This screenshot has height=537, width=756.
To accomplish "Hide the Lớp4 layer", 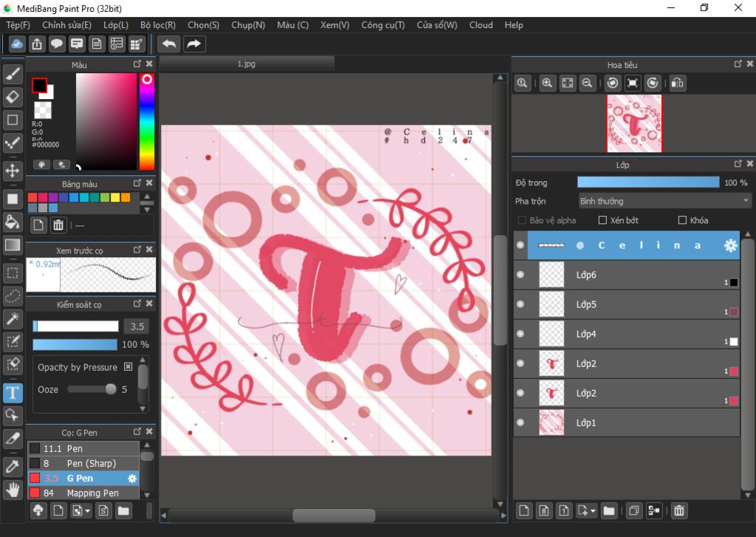I will click(520, 334).
